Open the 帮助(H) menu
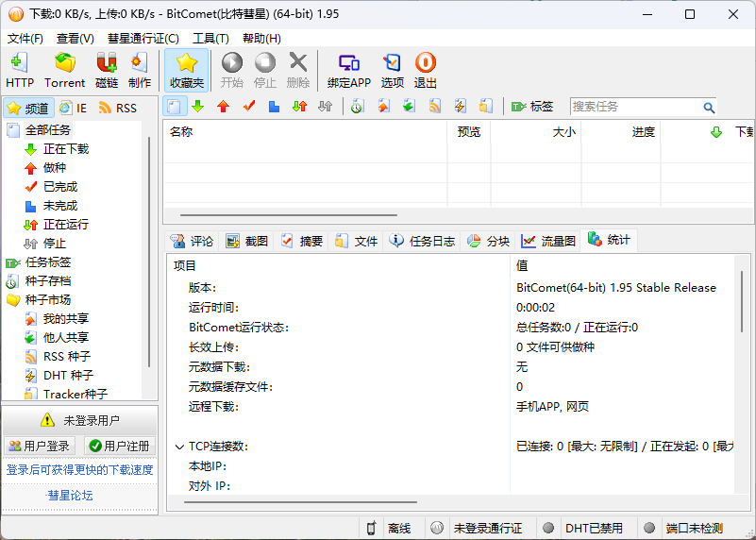Viewport: 756px width, 540px height. (261, 39)
